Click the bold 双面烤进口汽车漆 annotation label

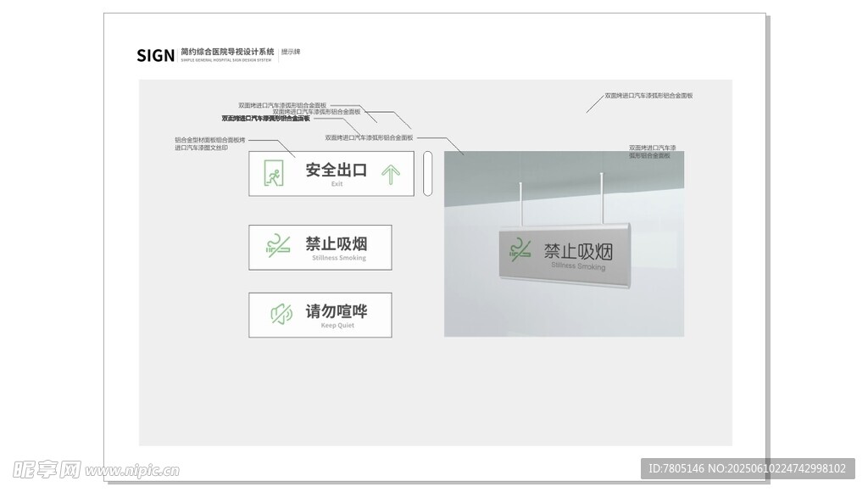(x=265, y=119)
